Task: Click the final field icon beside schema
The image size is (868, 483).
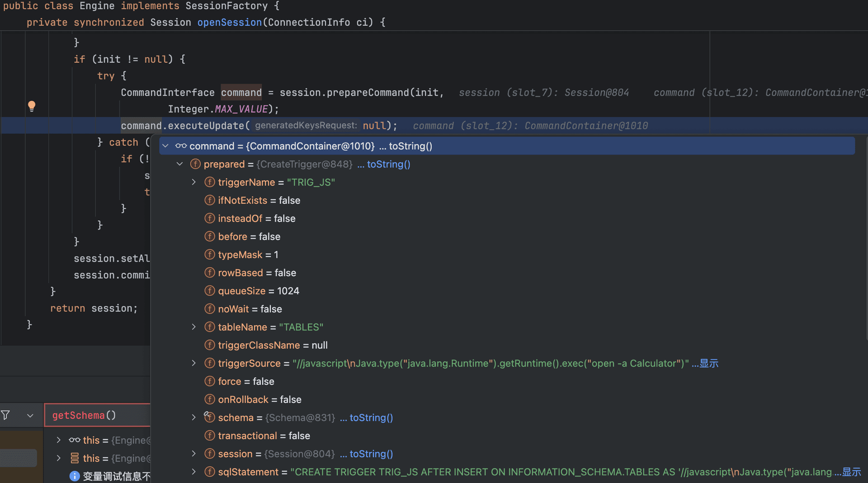Action: [x=210, y=417]
